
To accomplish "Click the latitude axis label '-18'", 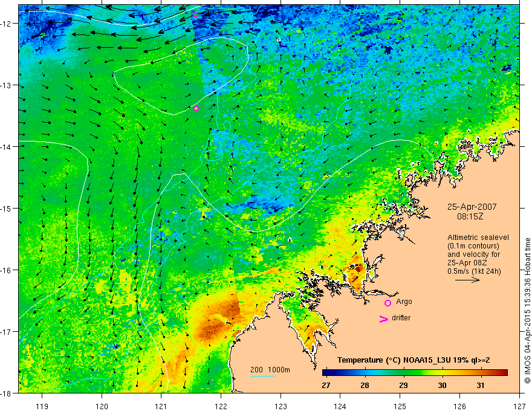I will [x=6, y=393].
